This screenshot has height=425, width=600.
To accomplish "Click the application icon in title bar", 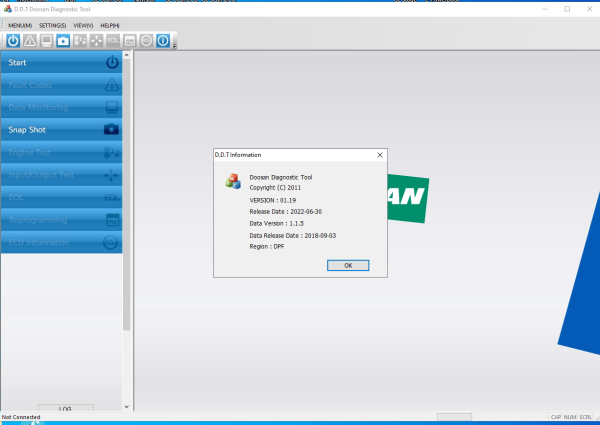I will [x=8, y=9].
